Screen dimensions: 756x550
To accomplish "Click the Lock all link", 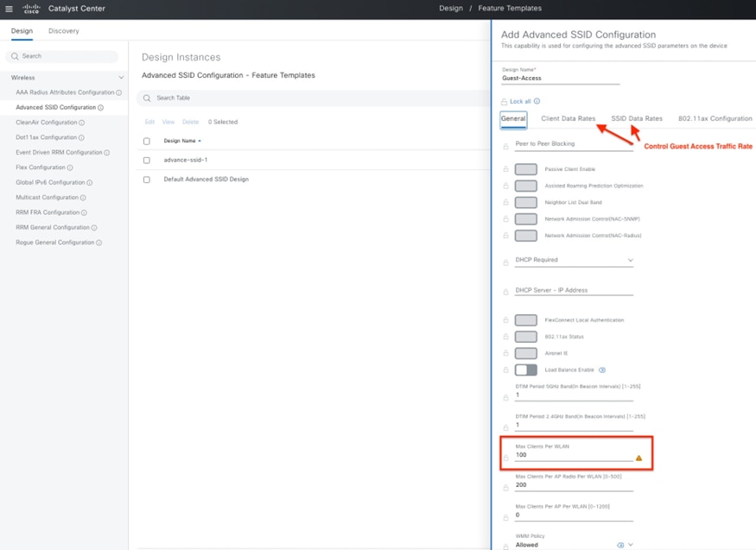I will 518,100.
